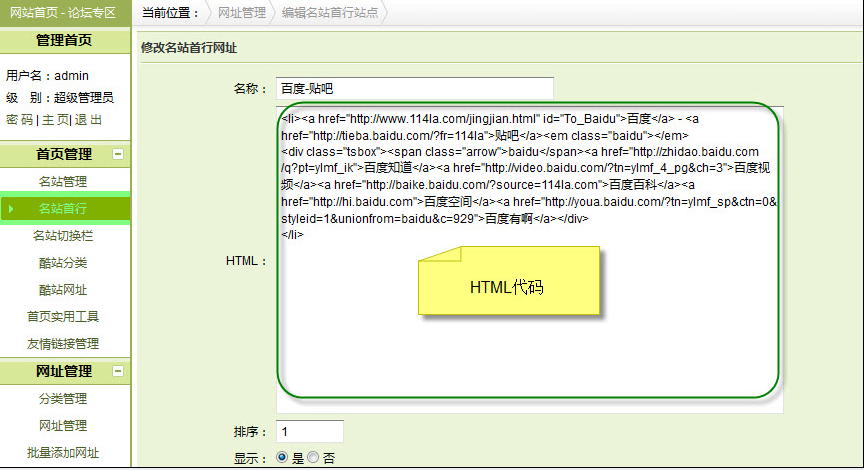Go to 管理首页
This screenshot has width=864, height=470.
tap(64, 40)
